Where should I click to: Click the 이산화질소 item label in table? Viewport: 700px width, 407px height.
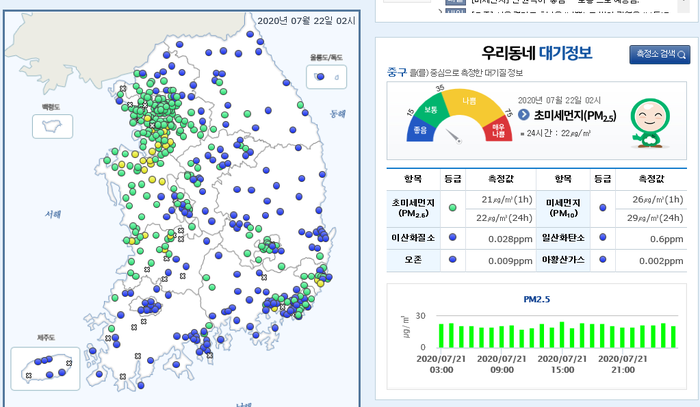coord(413,238)
